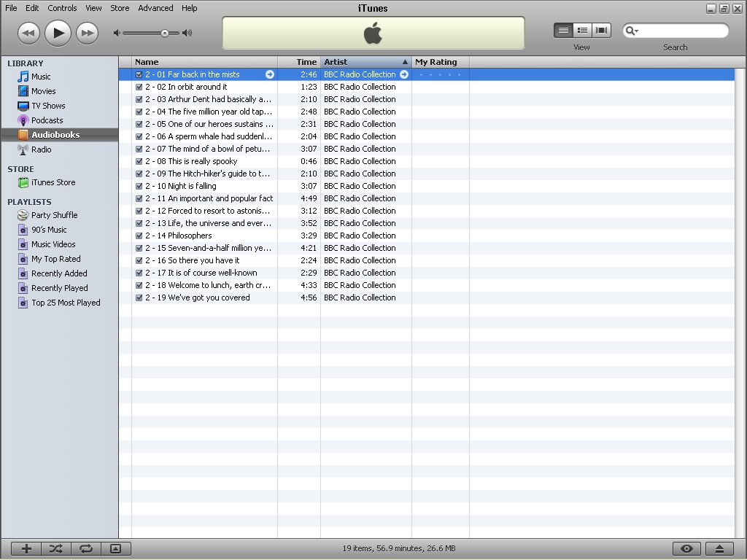Click the sort direction triangle in Artist header
Screen dimensions: 747x560
click(405, 62)
